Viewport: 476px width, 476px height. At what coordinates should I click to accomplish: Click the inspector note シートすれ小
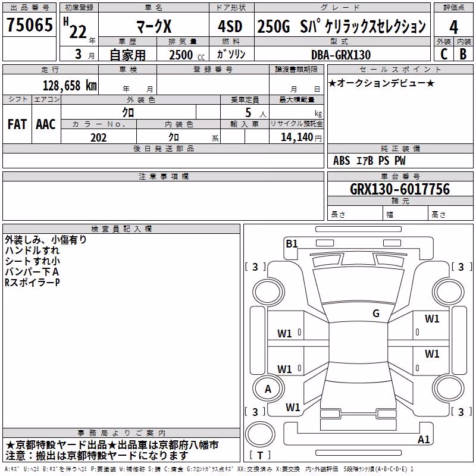click(33, 261)
